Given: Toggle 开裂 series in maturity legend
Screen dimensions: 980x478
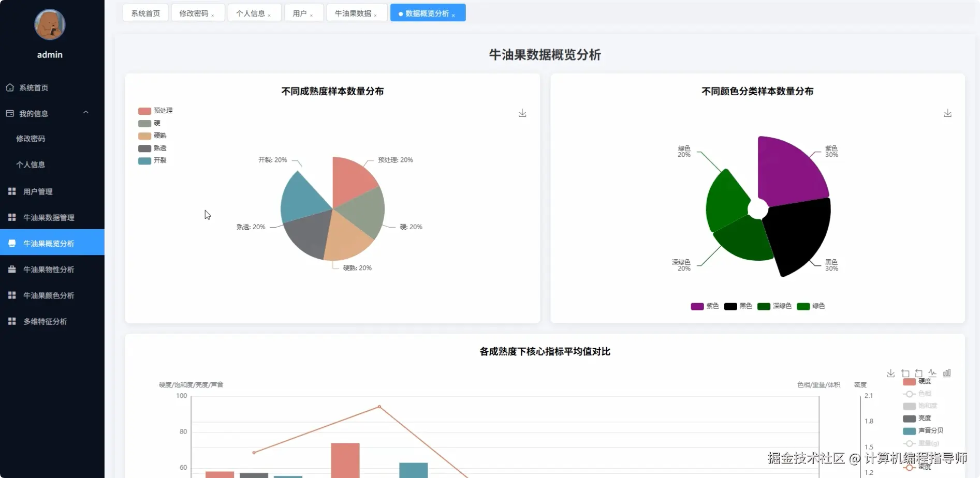Looking at the screenshot, I should 152,160.
